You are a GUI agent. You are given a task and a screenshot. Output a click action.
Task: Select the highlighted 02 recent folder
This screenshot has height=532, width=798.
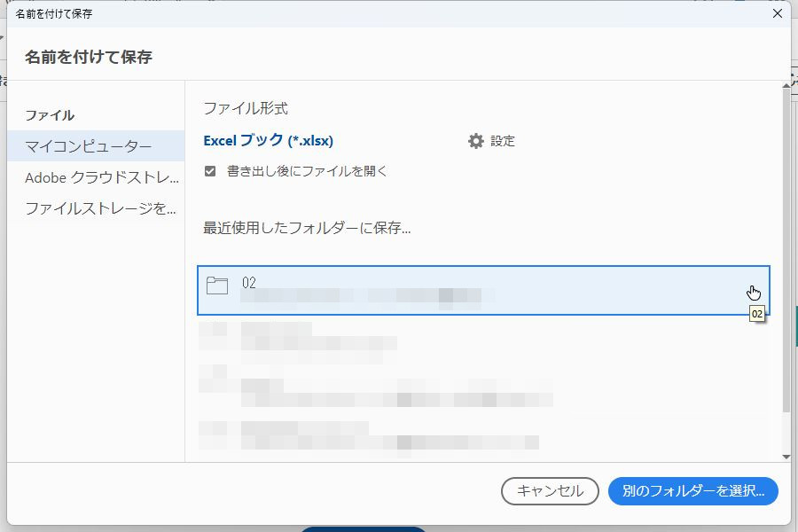pyautogui.click(x=483, y=289)
